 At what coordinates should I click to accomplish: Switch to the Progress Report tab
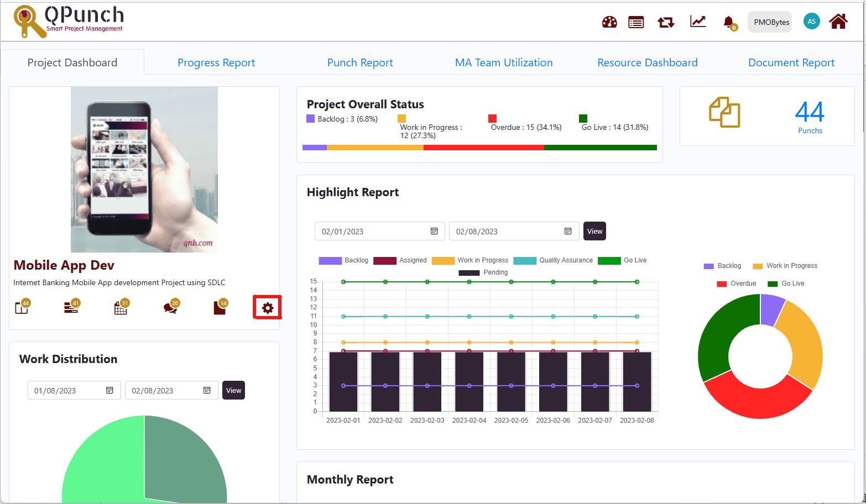[x=216, y=62]
